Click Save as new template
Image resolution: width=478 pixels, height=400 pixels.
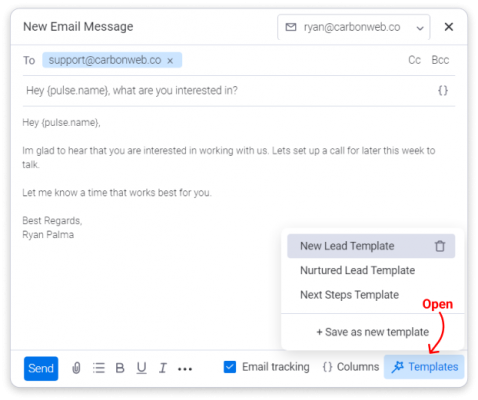point(373,332)
